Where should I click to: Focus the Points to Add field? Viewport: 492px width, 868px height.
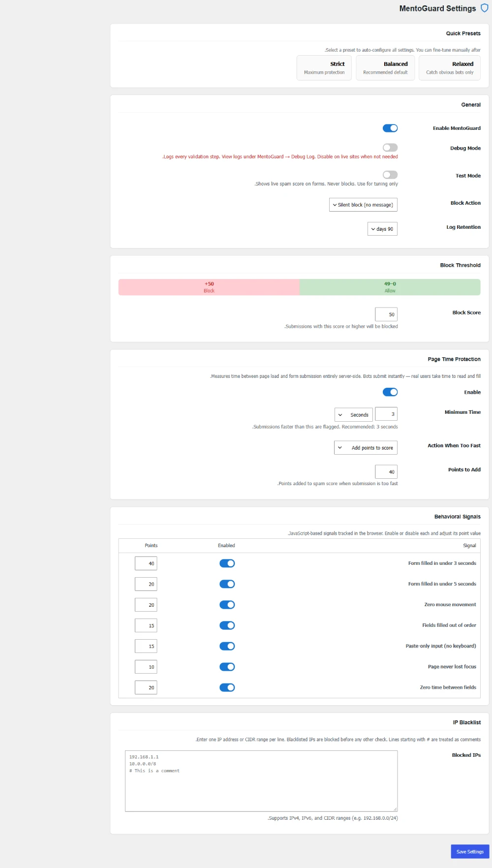pos(386,472)
